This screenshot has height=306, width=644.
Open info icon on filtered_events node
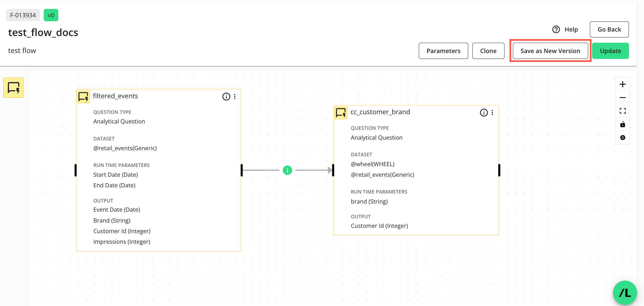[x=226, y=97]
